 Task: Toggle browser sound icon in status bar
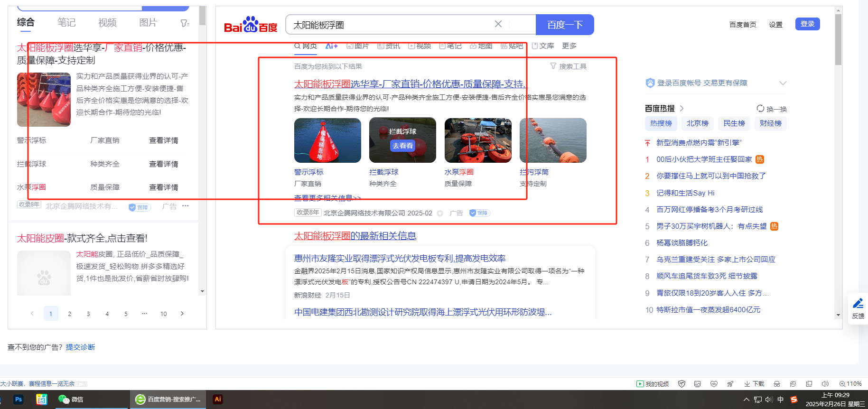(x=825, y=384)
